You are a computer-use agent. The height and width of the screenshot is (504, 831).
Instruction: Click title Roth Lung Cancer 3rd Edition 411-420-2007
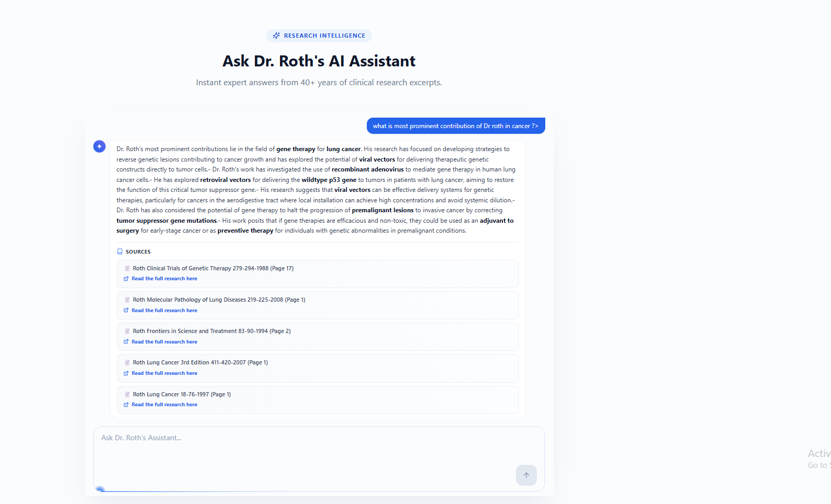[x=200, y=362]
